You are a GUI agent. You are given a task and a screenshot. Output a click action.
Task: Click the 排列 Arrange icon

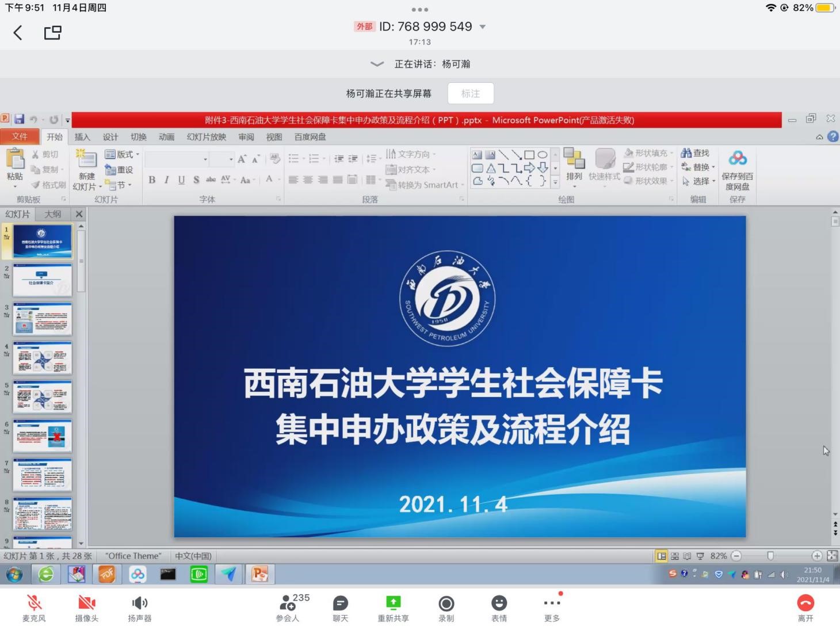[x=574, y=159]
